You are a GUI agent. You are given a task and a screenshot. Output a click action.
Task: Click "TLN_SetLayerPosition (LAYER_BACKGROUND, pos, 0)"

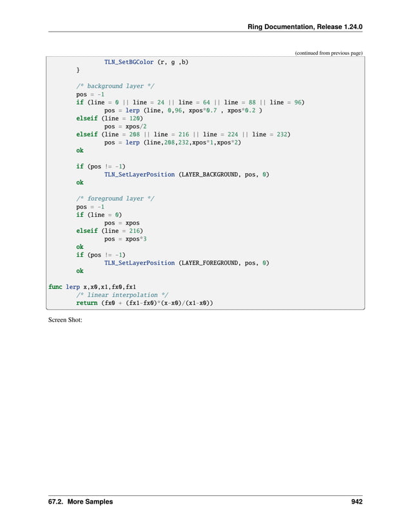point(187,174)
